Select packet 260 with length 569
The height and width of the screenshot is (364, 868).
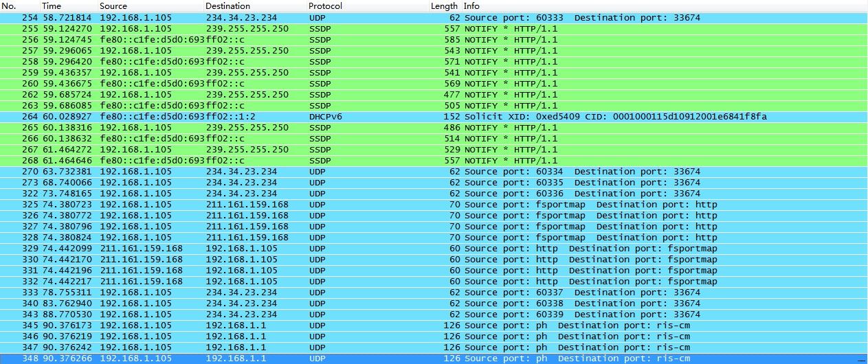[434, 84]
